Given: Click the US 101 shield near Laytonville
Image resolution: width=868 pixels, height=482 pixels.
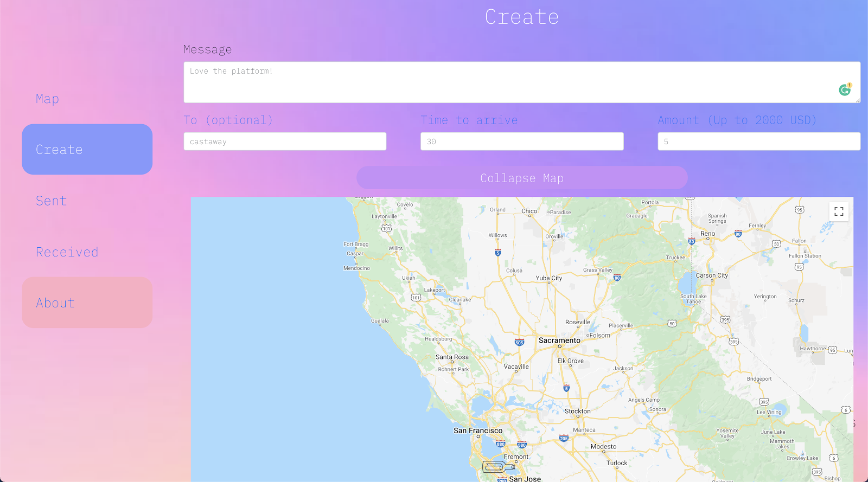Looking at the screenshot, I should point(386,228).
